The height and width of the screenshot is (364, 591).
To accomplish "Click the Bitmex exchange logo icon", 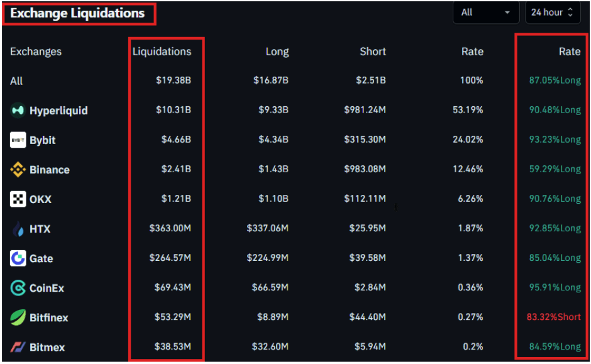I will 18,347.
